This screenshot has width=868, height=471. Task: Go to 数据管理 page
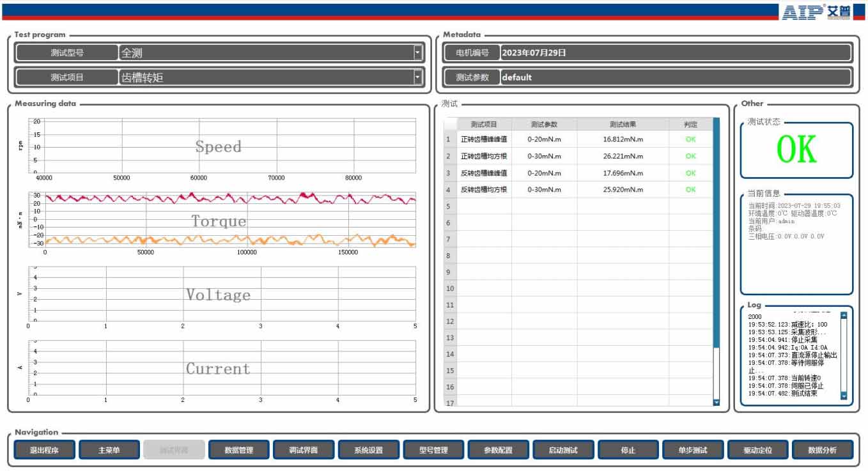[x=239, y=450]
